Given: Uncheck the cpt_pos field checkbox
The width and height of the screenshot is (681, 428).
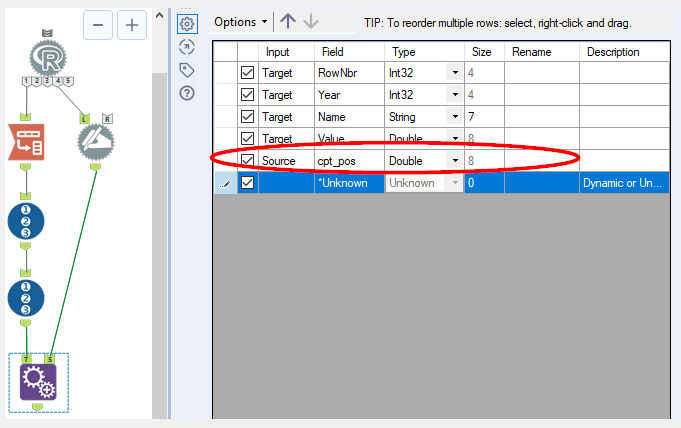Looking at the screenshot, I should pyautogui.click(x=248, y=160).
